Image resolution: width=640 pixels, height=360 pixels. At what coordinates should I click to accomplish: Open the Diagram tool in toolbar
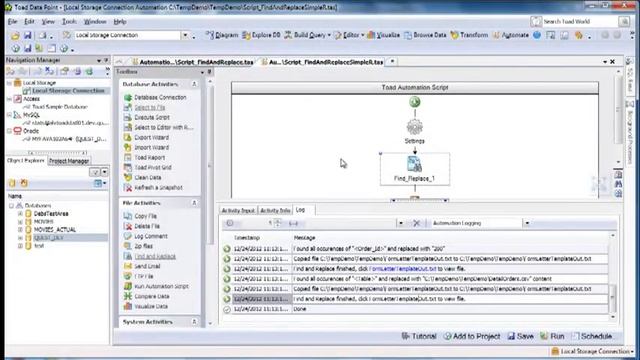(222, 35)
